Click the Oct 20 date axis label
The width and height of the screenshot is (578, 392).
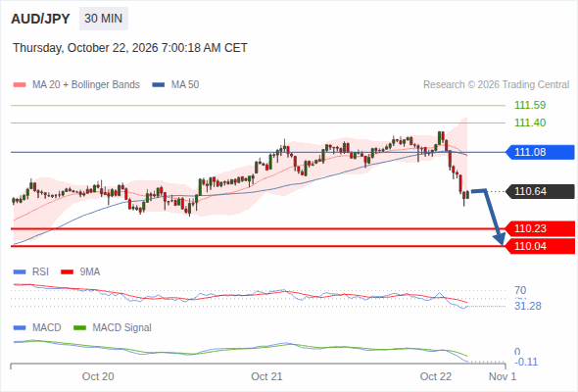pos(98,376)
